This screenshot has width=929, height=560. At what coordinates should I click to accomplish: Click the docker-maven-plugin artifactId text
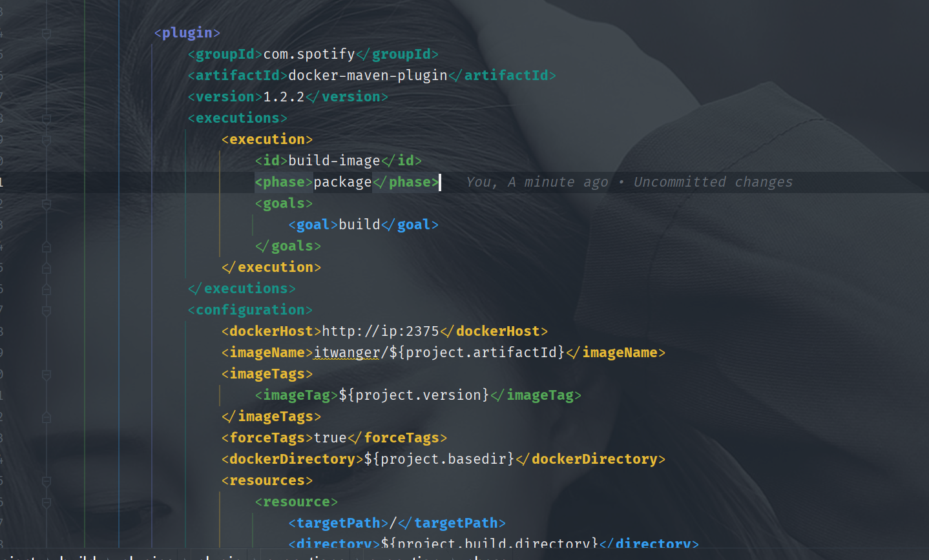pyautogui.click(x=368, y=76)
